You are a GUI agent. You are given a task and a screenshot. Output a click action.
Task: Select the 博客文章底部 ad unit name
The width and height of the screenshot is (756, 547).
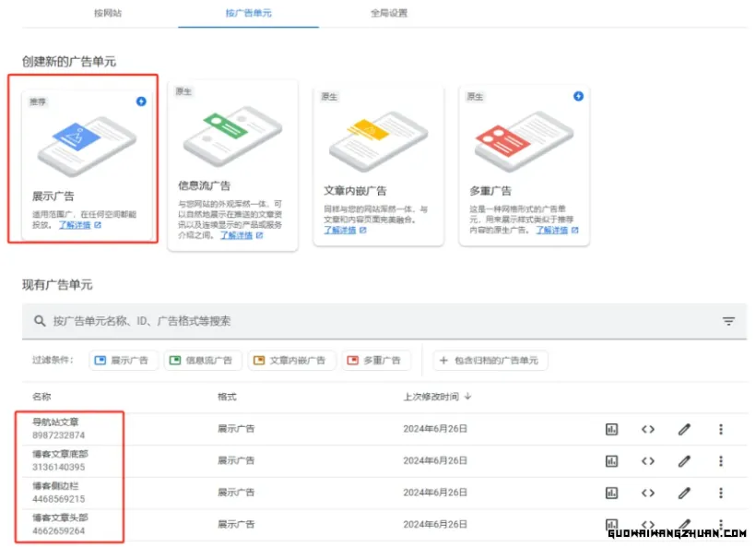[60, 454]
